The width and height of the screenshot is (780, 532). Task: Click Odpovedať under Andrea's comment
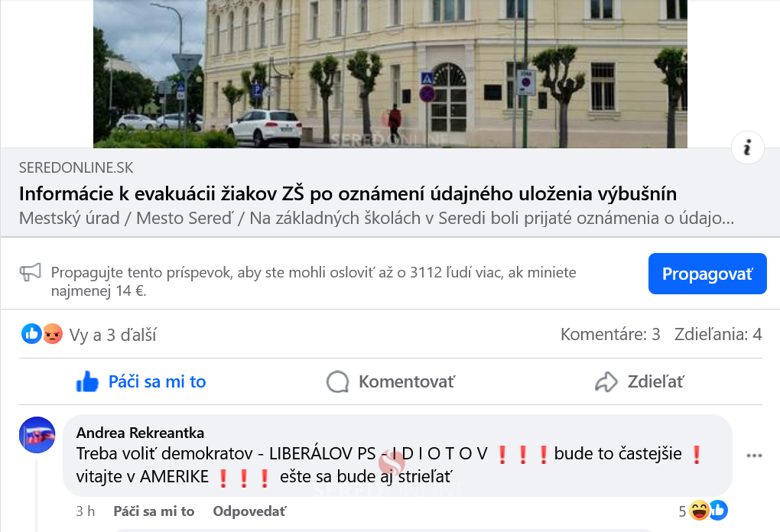pyautogui.click(x=249, y=511)
